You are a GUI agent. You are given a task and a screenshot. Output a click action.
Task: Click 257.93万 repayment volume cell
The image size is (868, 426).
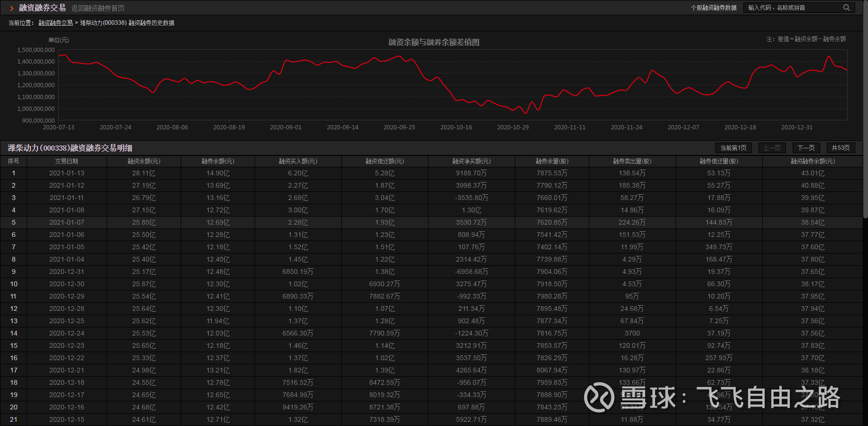(x=719, y=358)
